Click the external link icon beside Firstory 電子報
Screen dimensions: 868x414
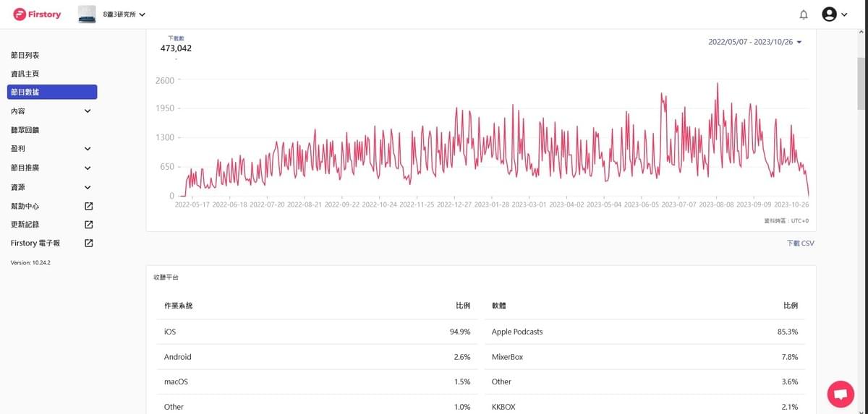[x=89, y=243]
